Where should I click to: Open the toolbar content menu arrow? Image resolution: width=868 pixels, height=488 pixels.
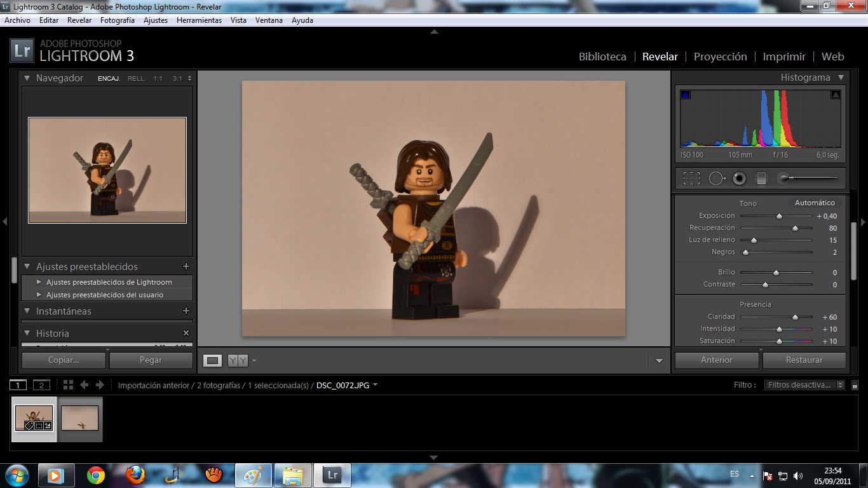(659, 361)
